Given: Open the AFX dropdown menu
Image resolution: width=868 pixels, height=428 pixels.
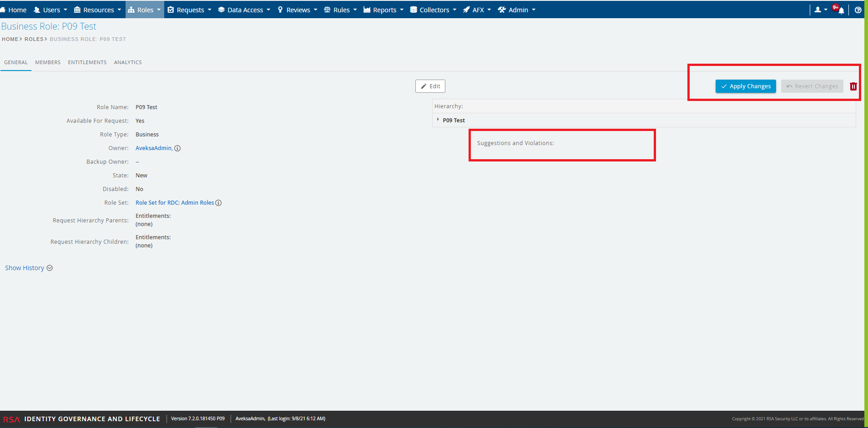Looking at the screenshot, I should (x=477, y=10).
